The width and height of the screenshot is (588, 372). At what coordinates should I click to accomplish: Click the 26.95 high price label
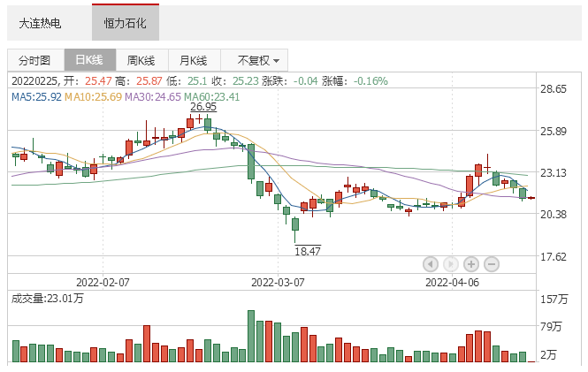click(203, 107)
